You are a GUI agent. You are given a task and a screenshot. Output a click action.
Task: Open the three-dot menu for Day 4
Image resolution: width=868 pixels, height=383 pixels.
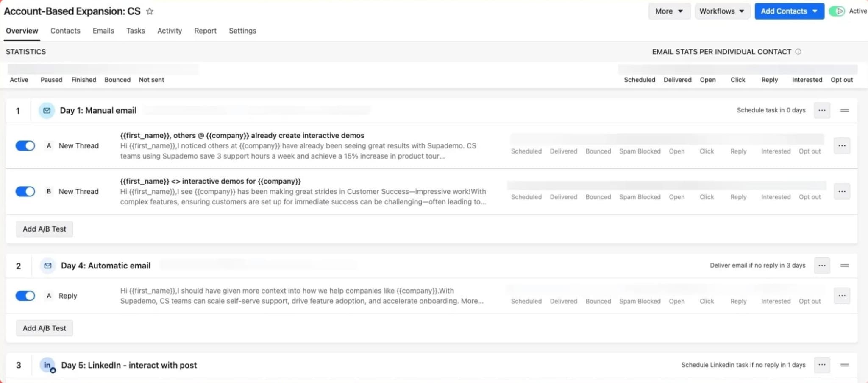822,265
